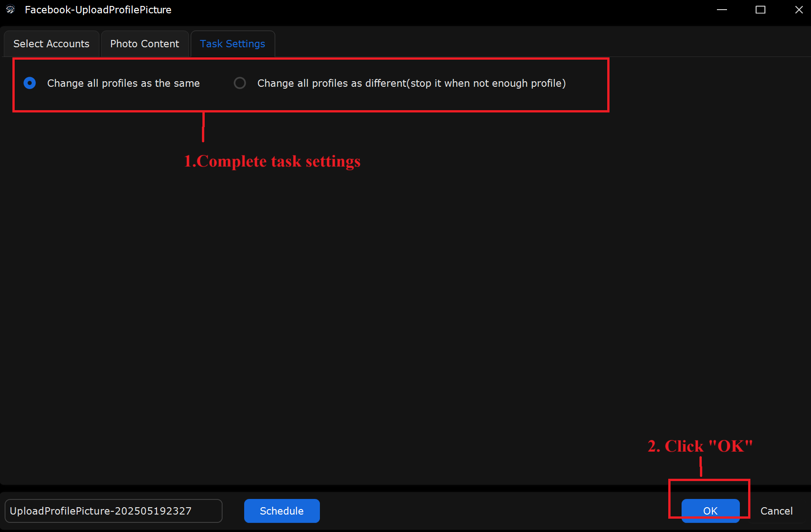The height and width of the screenshot is (532, 811).
Task: Maximize the Facebook-UploadProfilePicture window
Action: click(761, 10)
